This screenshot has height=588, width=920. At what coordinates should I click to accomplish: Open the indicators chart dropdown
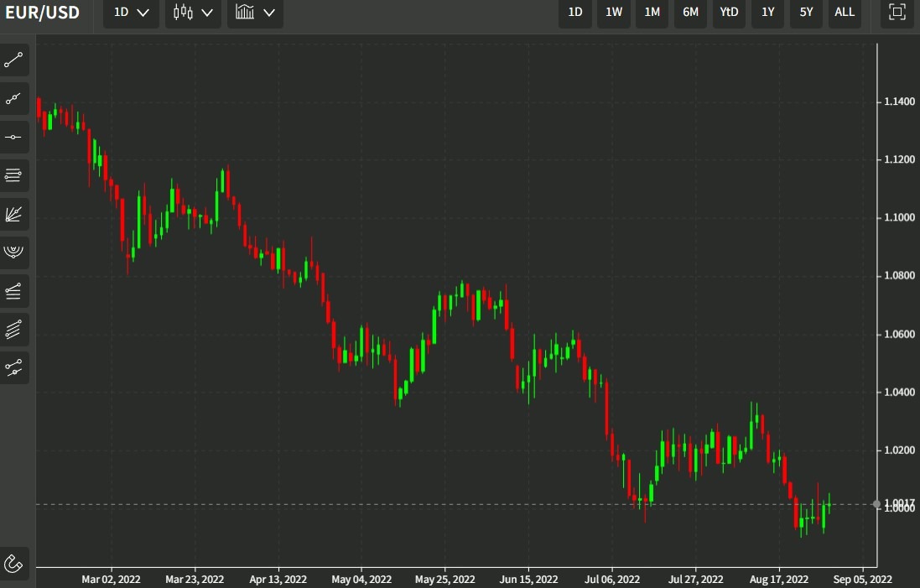255,13
